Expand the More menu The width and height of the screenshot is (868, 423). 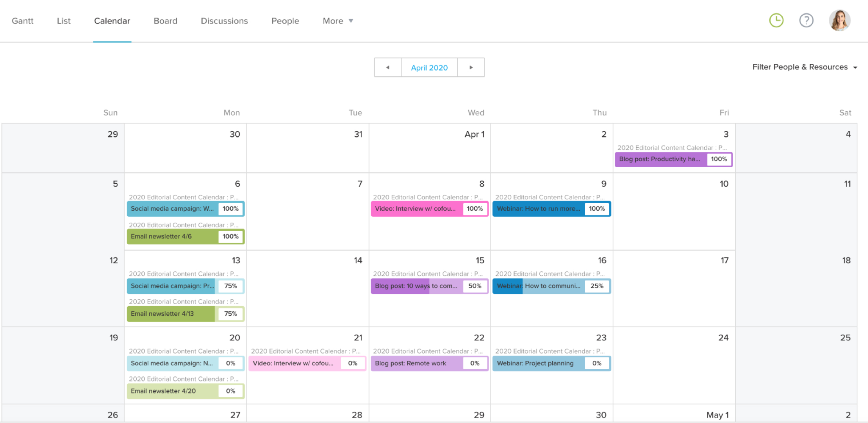click(x=332, y=21)
